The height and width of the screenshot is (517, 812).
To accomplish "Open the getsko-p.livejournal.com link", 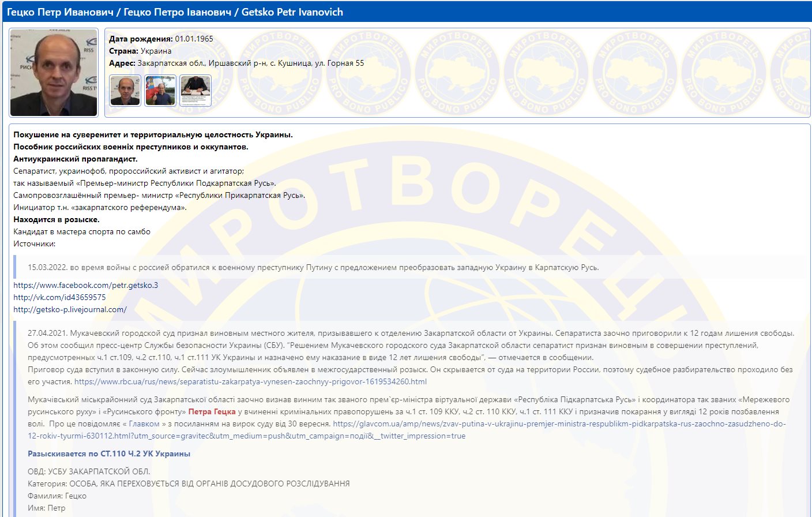I will [x=70, y=309].
